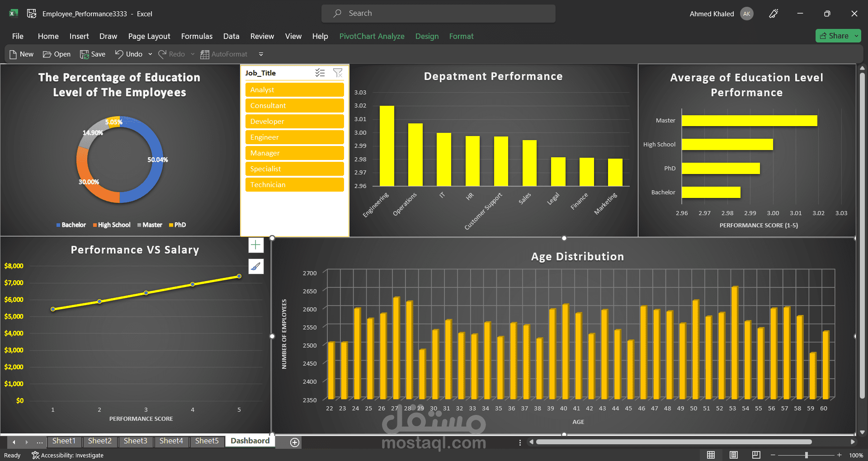Screen dimensions: 868x461
Task: Click the Dashbaord sheet tab
Action: click(x=250, y=441)
